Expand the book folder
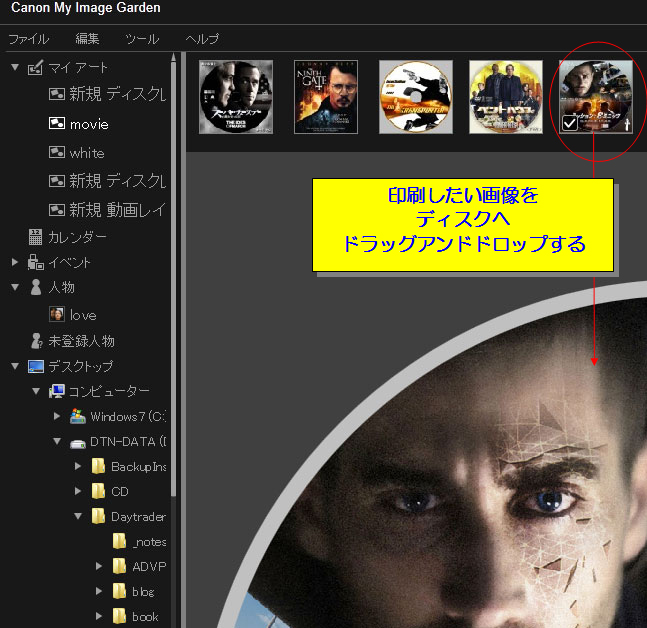The image size is (647, 628). click(x=98, y=616)
